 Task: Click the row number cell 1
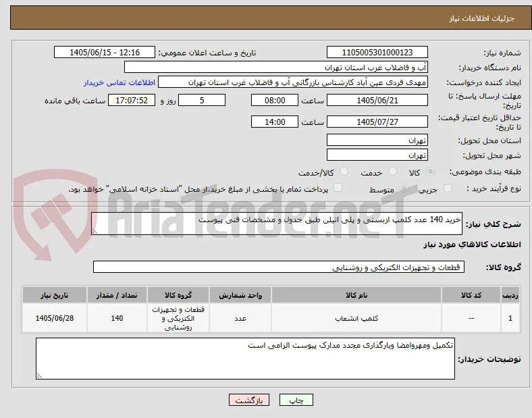click(510, 318)
